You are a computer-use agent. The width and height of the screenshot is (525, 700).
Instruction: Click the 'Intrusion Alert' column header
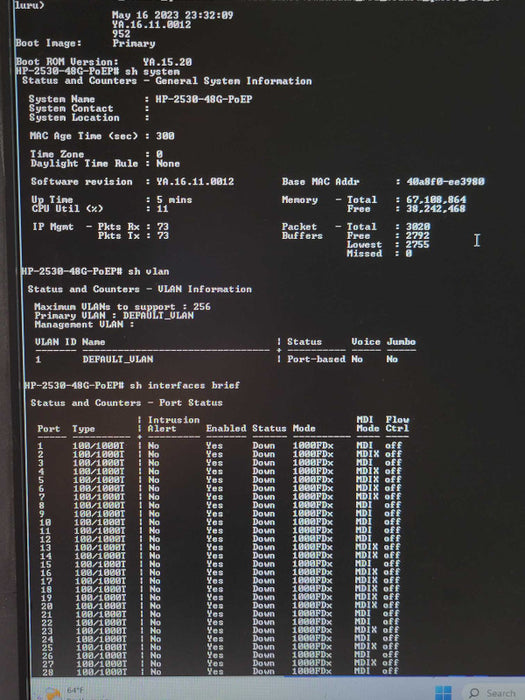174,424
